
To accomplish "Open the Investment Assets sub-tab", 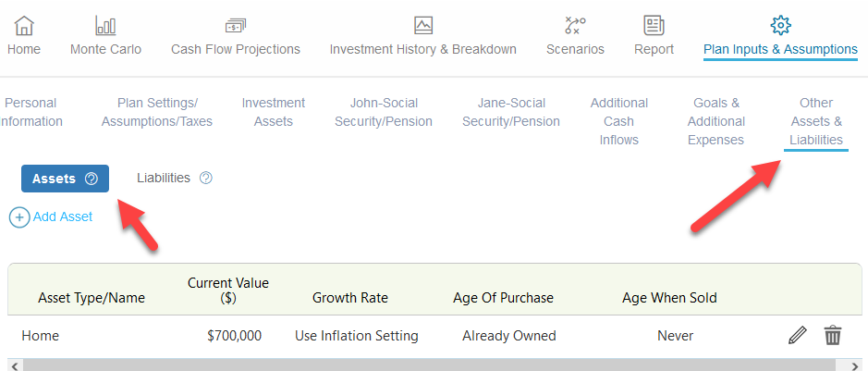I will coord(274,112).
